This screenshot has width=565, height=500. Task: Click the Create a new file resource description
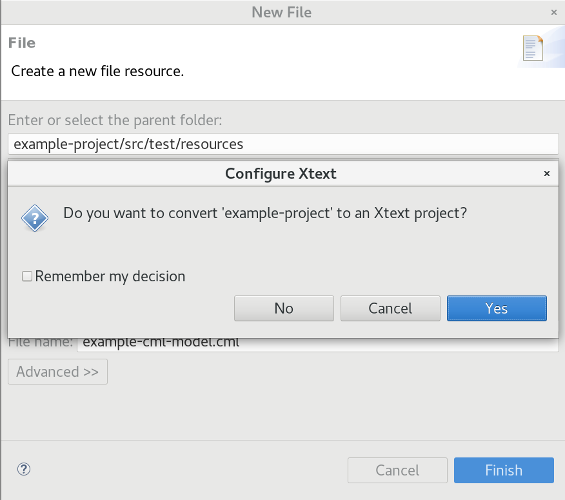[x=98, y=71]
